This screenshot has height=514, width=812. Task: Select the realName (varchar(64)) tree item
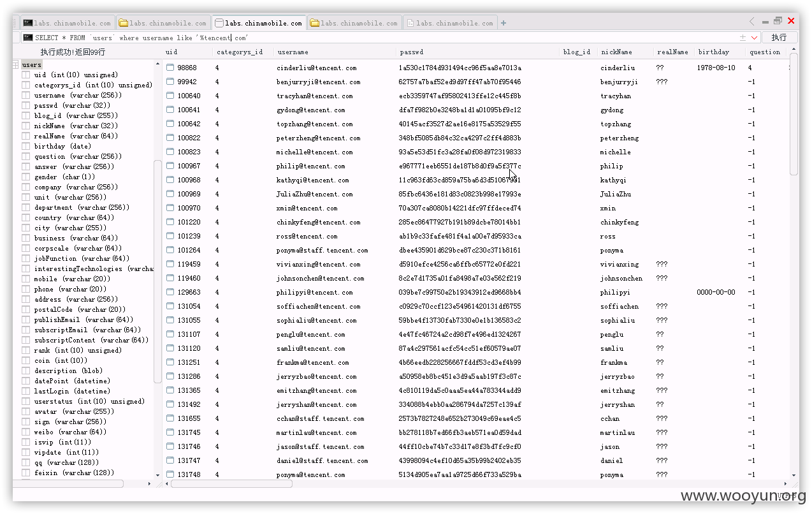(x=76, y=136)
